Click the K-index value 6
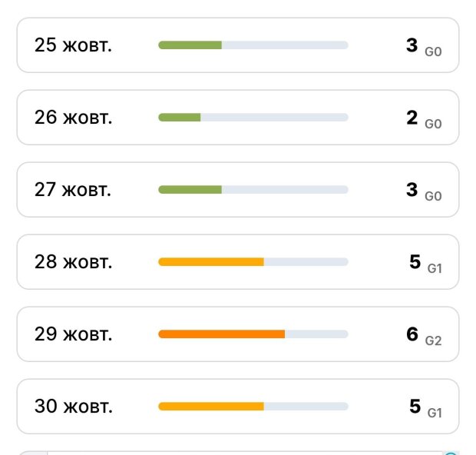476x455 pixels. [412, 334]
